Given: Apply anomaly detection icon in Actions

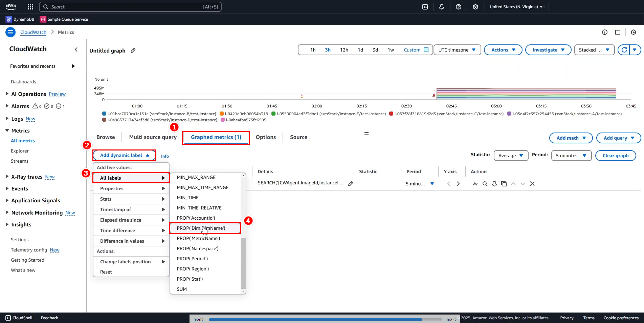Looking at the screenshot, I should click(x=475, y=184).
